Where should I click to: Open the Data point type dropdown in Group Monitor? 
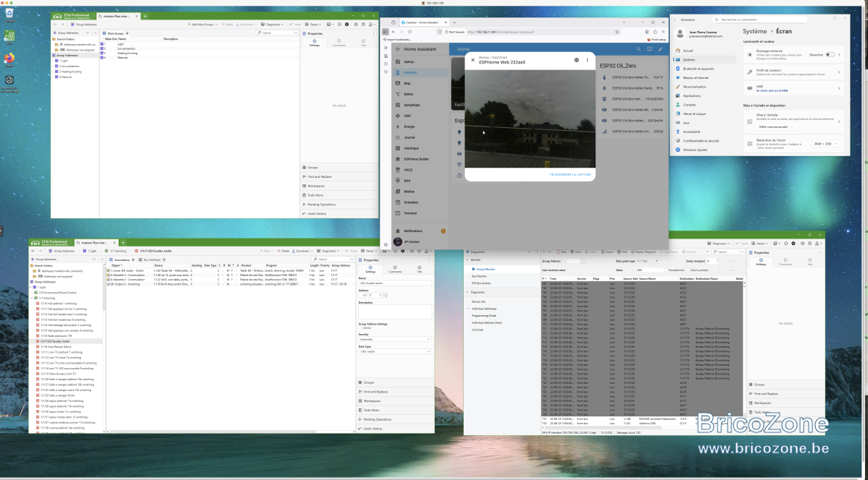[647, 260]
